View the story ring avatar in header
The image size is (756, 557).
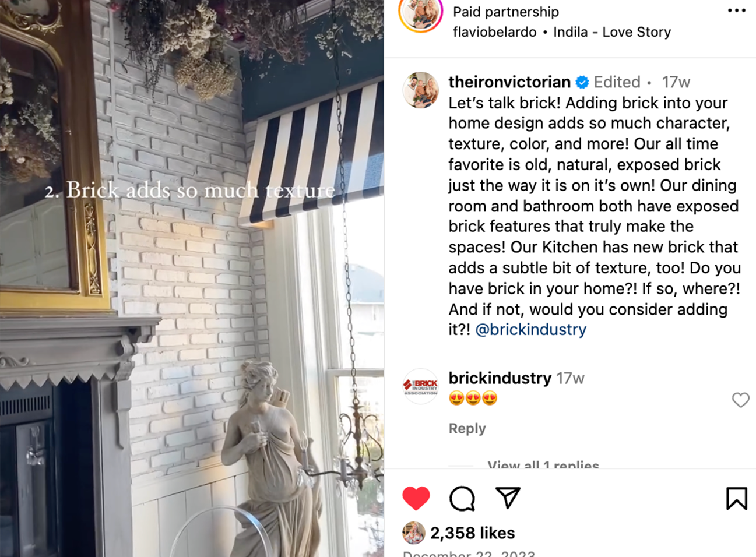[x=421, y=13]
